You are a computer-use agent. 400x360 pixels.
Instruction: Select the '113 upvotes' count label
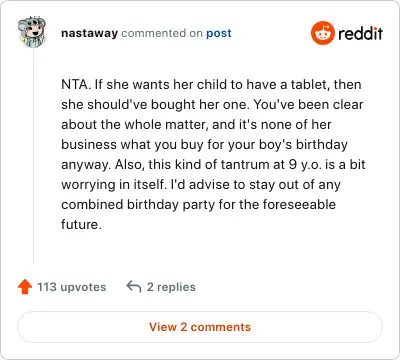pos(71,287)
